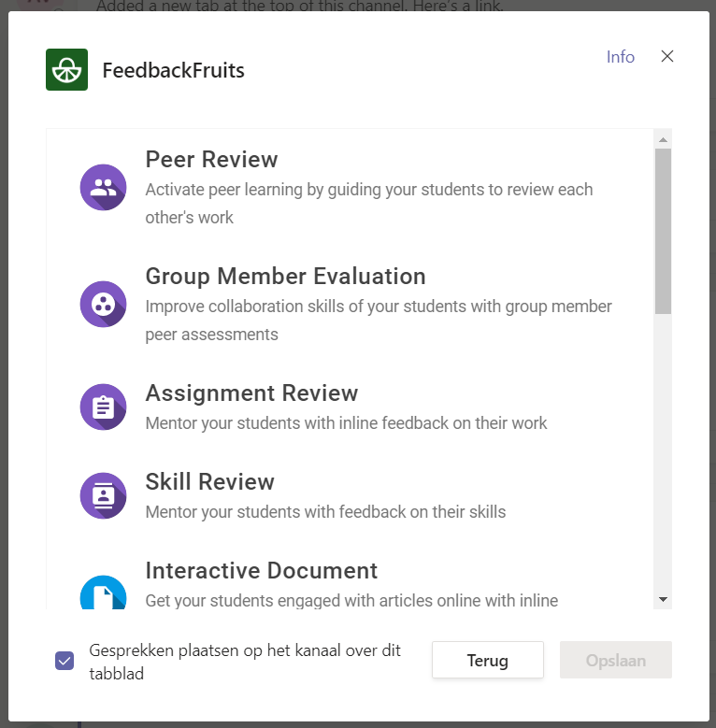Image resolution: width=716 pixels, height=728 pixels.
Task: Pick the Skill Review heading
Action: [210, 482]
